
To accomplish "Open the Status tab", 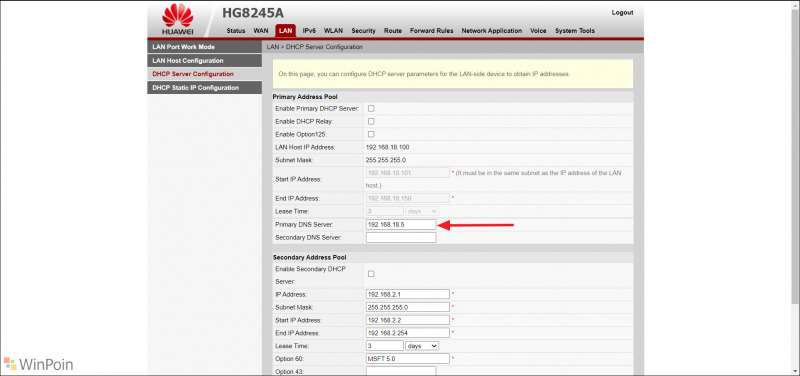I will click(236, 31).
